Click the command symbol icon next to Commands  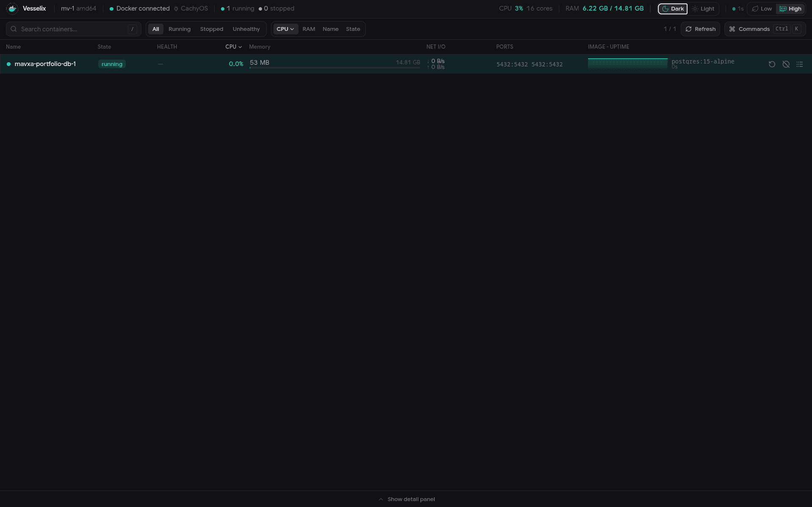click(x=732, y=29)
